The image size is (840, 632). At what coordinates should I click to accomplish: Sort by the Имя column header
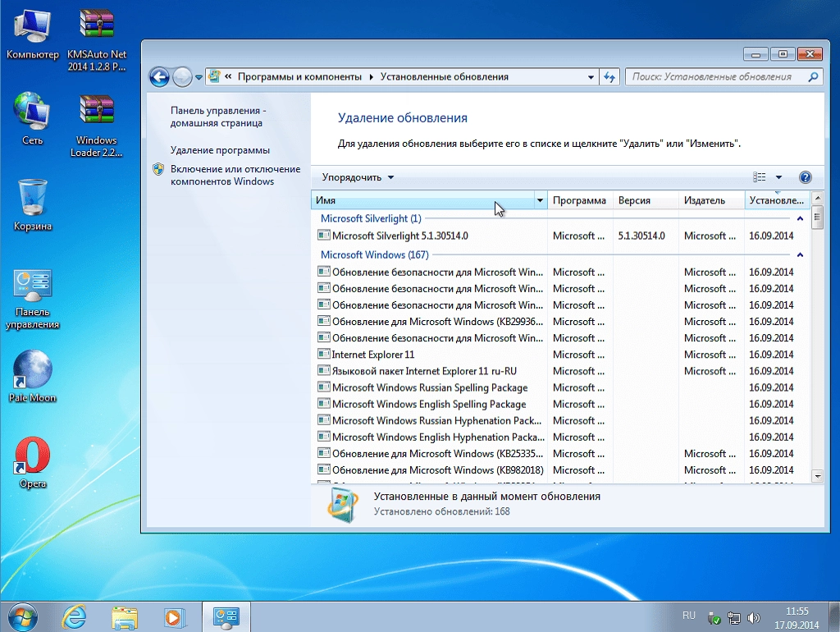pos(422,200)
